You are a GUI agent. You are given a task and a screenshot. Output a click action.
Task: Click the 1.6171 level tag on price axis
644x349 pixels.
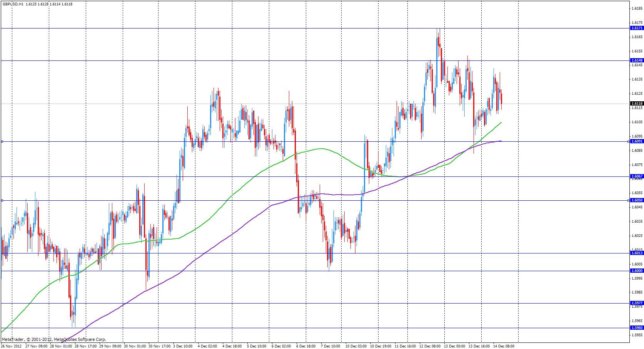(x=637, y=28)
